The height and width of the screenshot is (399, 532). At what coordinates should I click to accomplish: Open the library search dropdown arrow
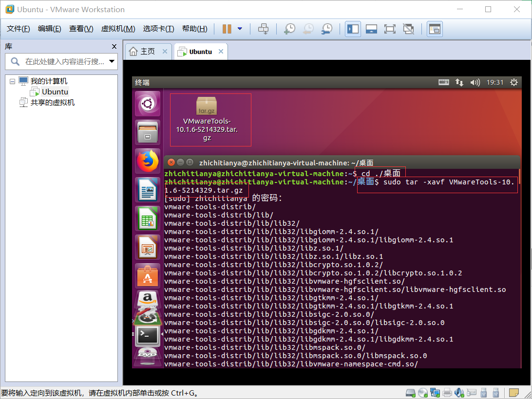coord(112,61)
